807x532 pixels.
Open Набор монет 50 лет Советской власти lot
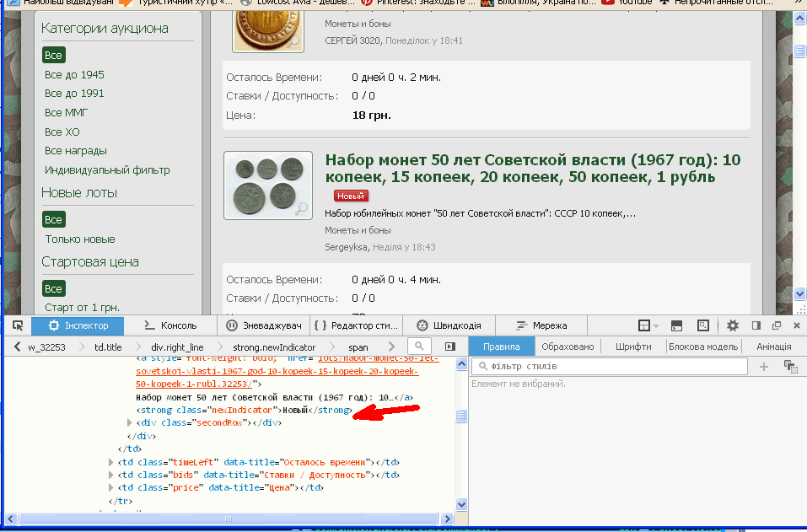coord(533,169)
